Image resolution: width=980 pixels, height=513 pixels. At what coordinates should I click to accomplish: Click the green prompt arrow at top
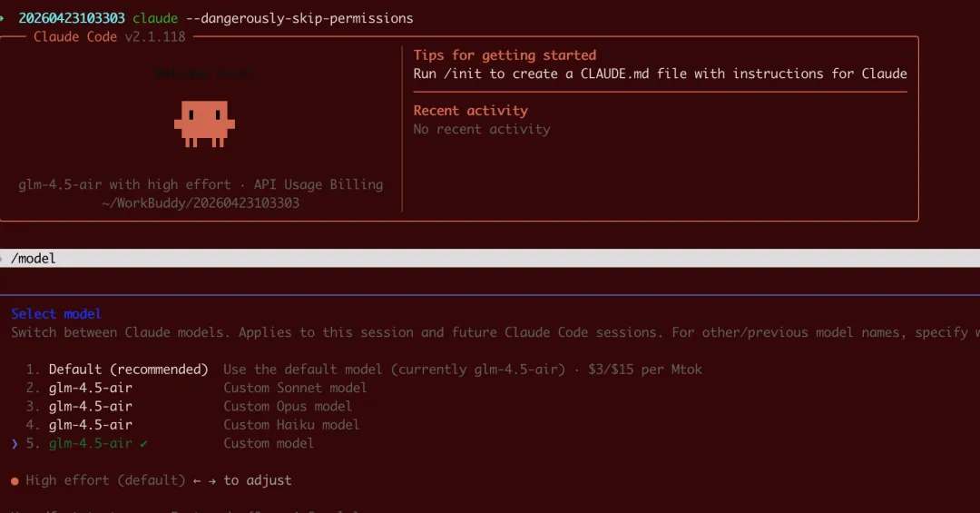point(3,18)
